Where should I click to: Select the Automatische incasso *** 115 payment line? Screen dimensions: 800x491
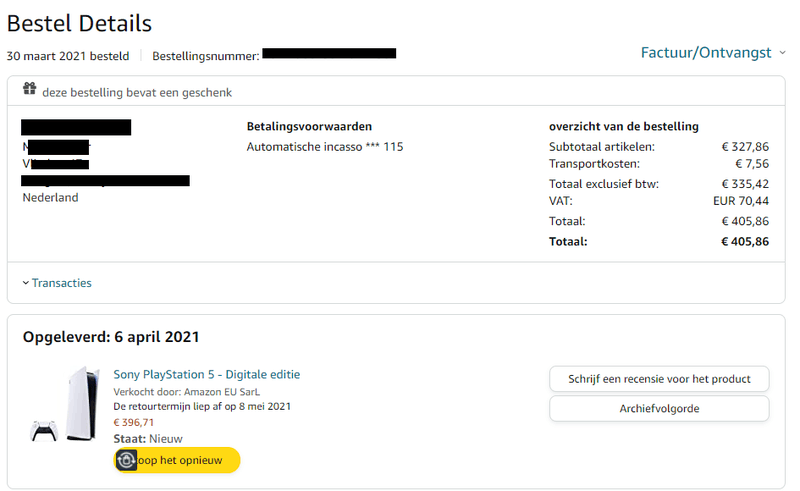pyautogui.click(x=325, y=147)
